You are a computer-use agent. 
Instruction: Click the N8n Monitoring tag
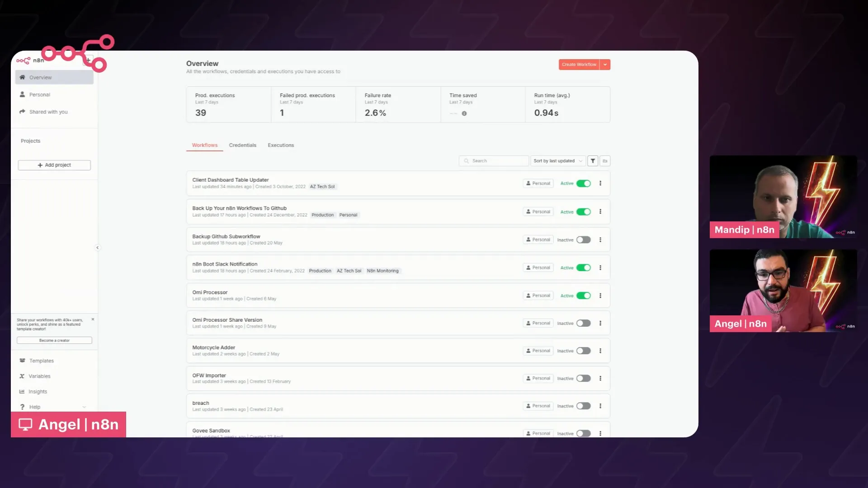tap(383, 271)
